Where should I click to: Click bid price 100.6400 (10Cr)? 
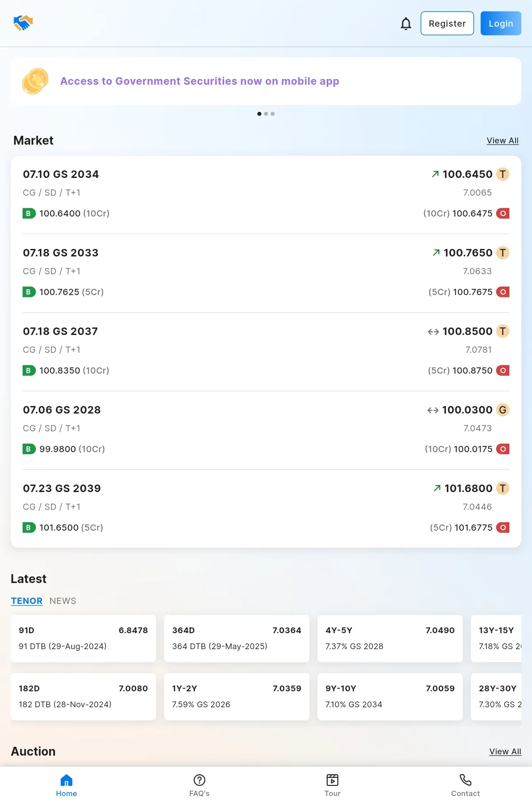click(74, 213)
